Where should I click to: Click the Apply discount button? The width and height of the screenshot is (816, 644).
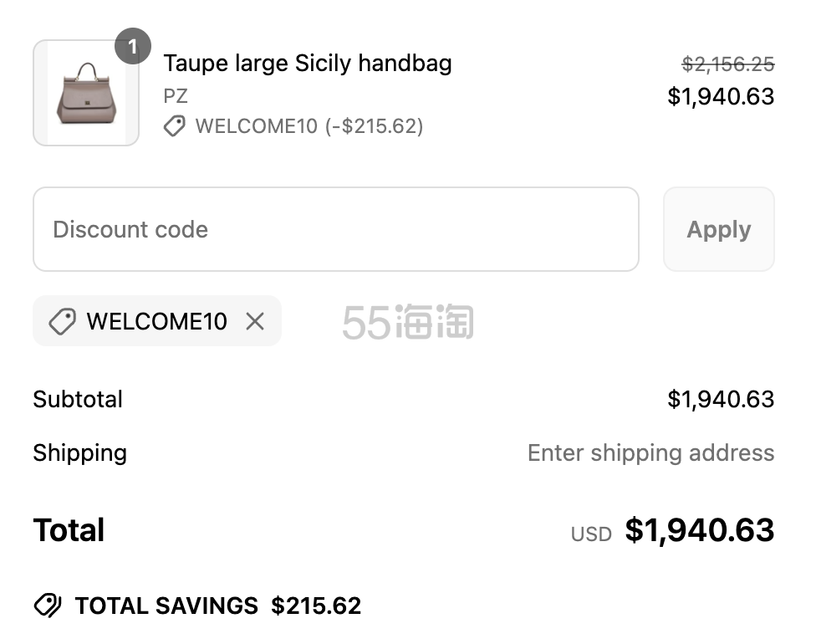(719, 229)
